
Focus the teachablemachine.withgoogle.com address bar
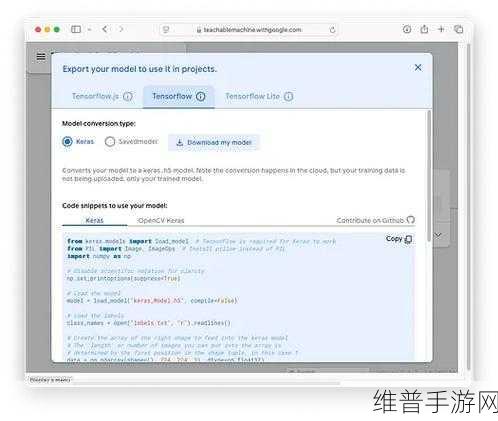(249, 30)
